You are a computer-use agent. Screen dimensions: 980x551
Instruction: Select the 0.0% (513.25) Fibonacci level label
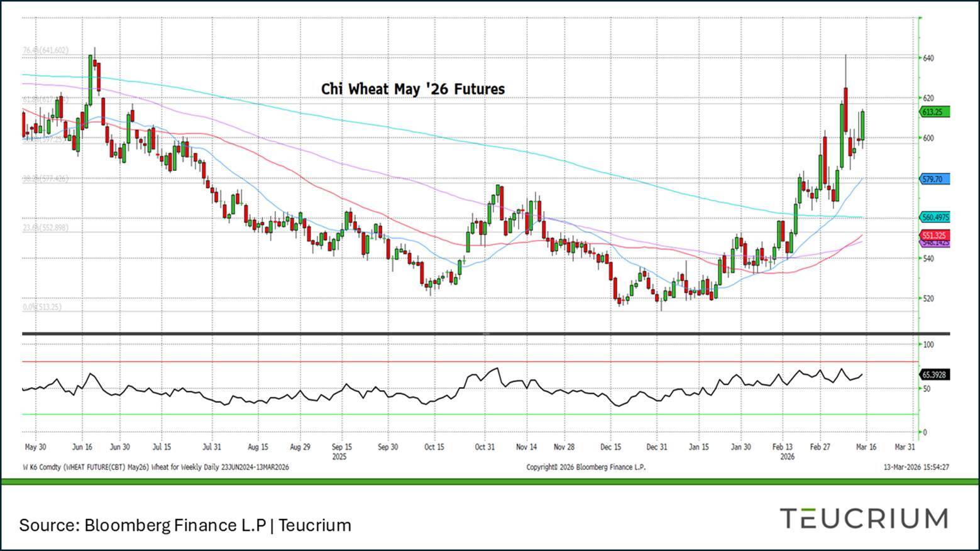click(42, 307)
